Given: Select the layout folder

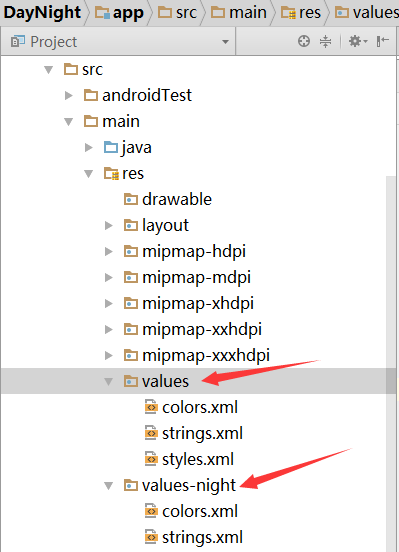Looking at the screenshot, I should tap(156, 225).
